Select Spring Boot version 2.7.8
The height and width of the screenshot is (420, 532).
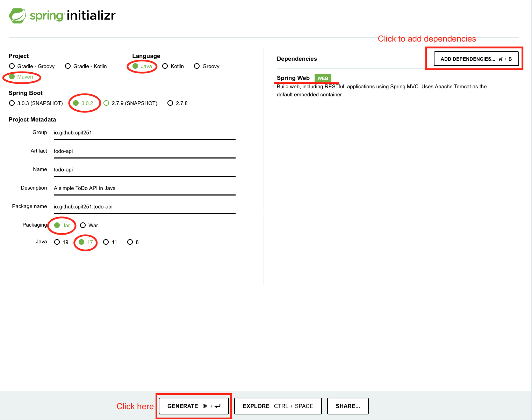click(178, 103)
